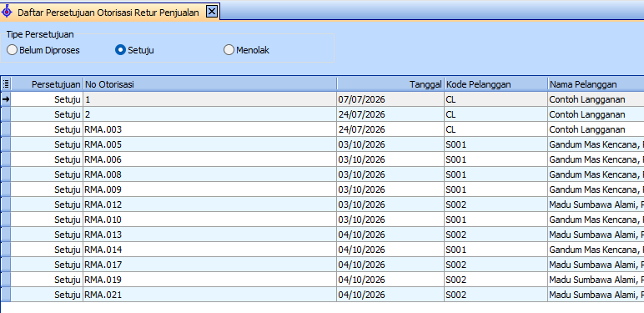Open the grid column chooser icon
Screen dimensions: 644x313
click(6, 84)
